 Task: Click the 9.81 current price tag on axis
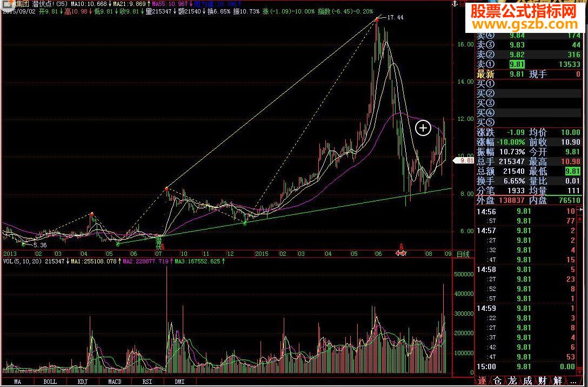point(464,160)
